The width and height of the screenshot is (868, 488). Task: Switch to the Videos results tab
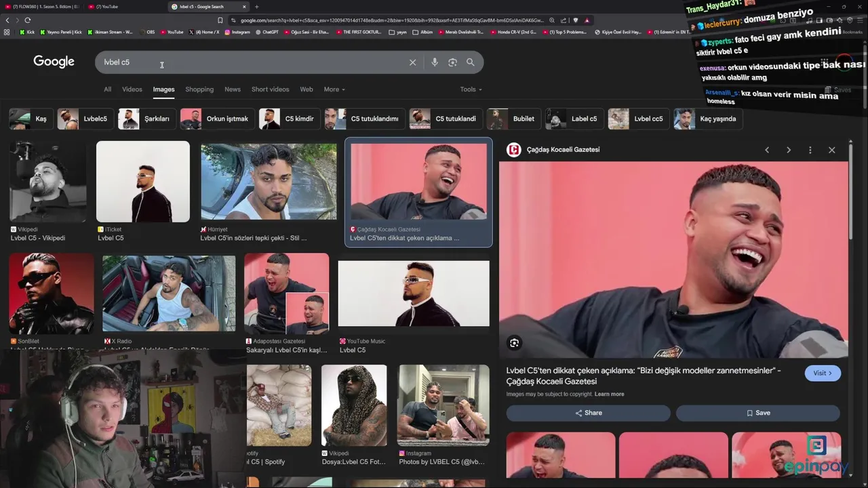(132, 89)
